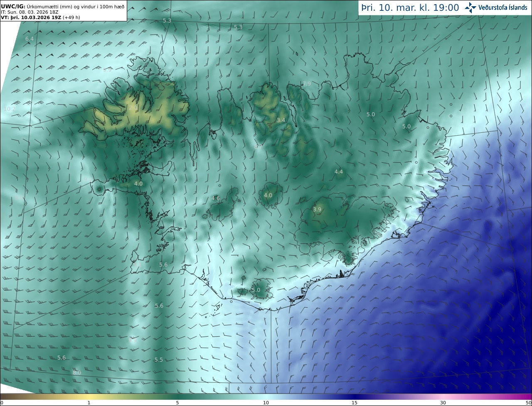This screenshot has height=406, width=532.
Task: Click the Veðurstofa Íslands logo symbol
Action: tap(470, 7)
